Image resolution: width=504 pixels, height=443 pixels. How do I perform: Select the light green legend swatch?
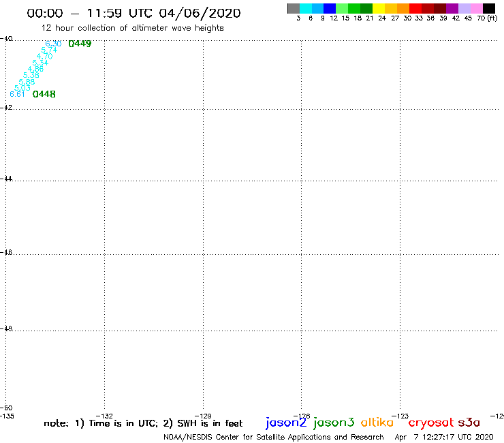(342, 8)
